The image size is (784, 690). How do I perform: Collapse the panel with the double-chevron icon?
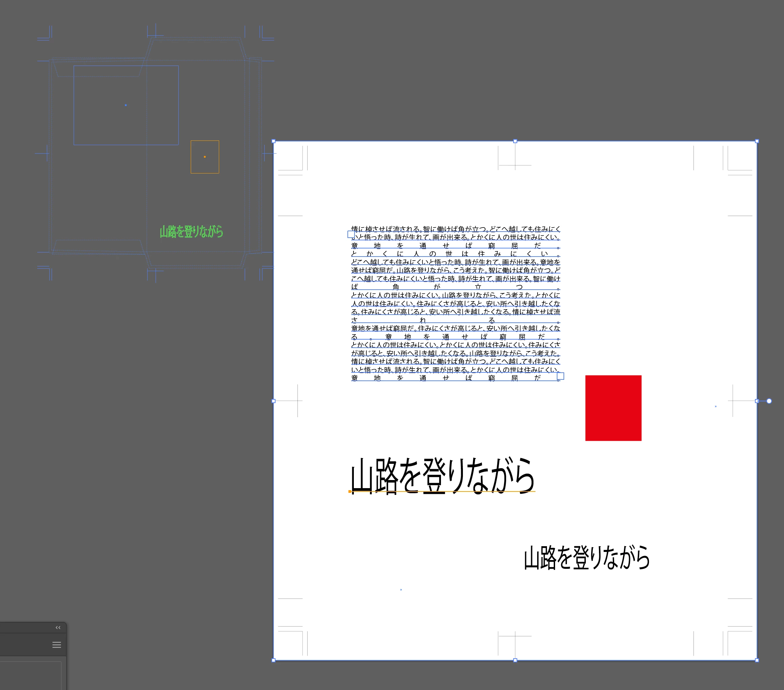pyautogui.click(x=58, y=628)
